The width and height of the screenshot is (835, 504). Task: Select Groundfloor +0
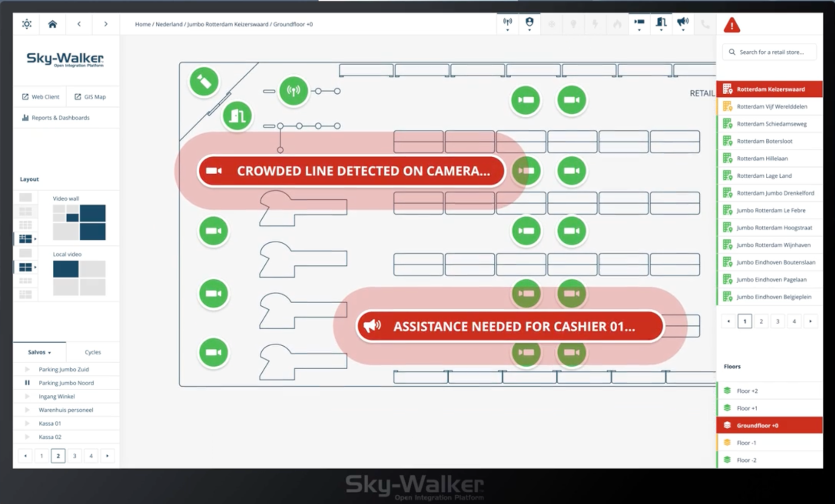[x=770, y=425]
